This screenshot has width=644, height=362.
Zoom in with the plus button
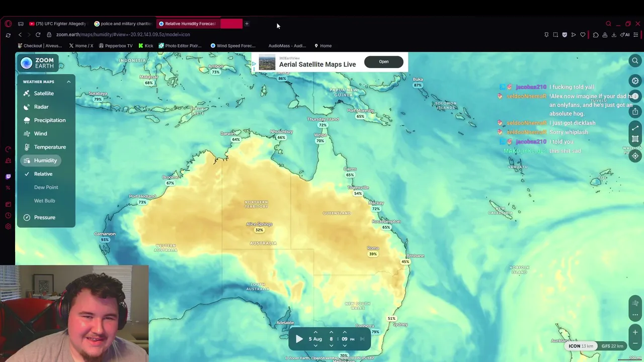(635, 332)
